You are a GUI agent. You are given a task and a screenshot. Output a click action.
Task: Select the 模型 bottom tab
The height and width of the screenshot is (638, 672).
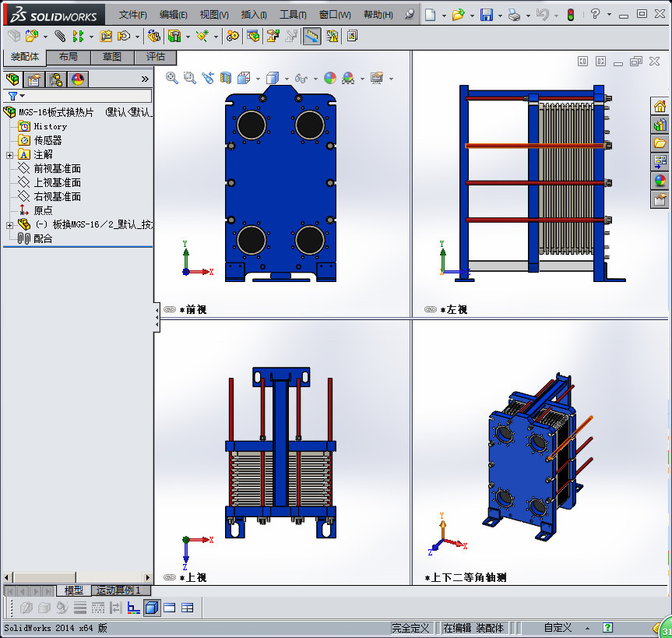[x=73, y=590]
